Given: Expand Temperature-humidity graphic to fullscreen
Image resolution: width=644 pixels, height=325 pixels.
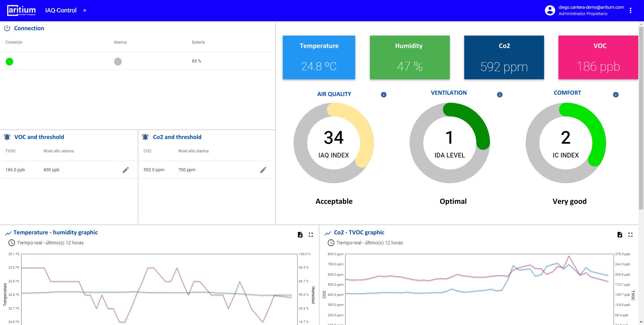Looking at the screenshot, I should click(x=311, y=235).
